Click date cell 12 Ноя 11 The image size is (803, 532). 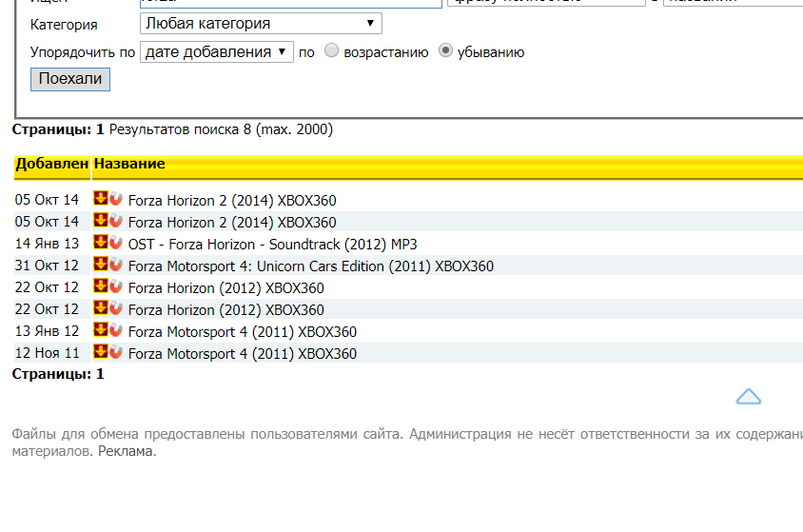click(47, 353)
